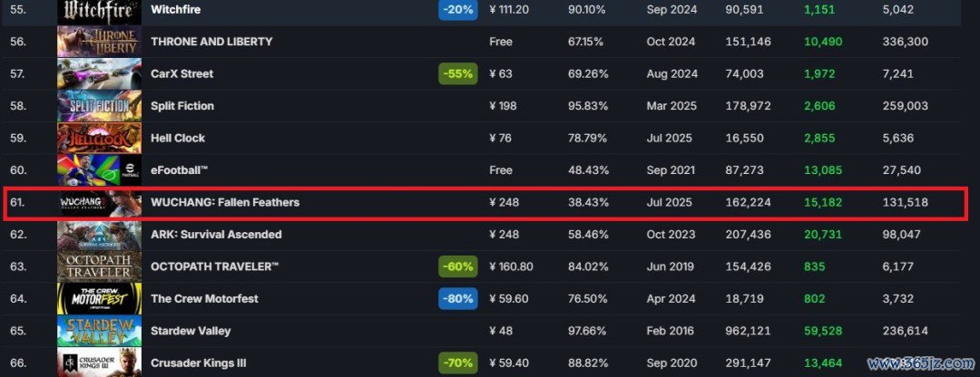
Task: Open The Crew Motorfest title link
Action: click(x=204, y=299)
